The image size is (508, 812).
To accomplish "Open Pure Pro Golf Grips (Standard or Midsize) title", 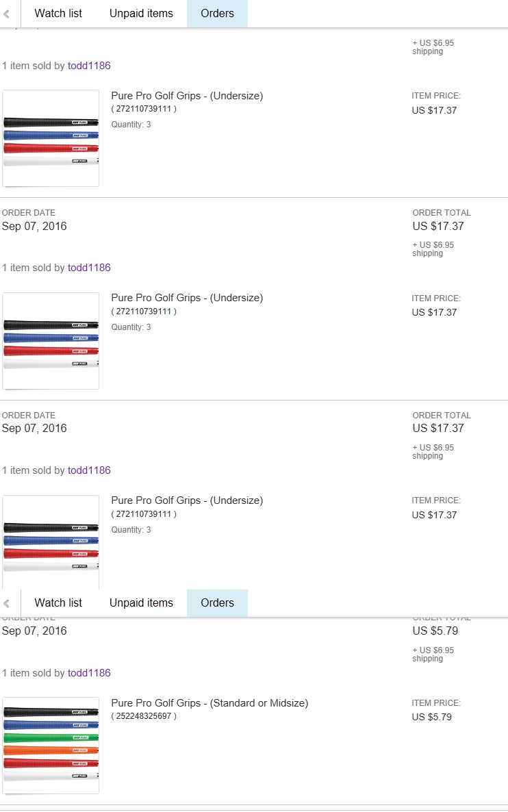I will (x=209, y=703).
